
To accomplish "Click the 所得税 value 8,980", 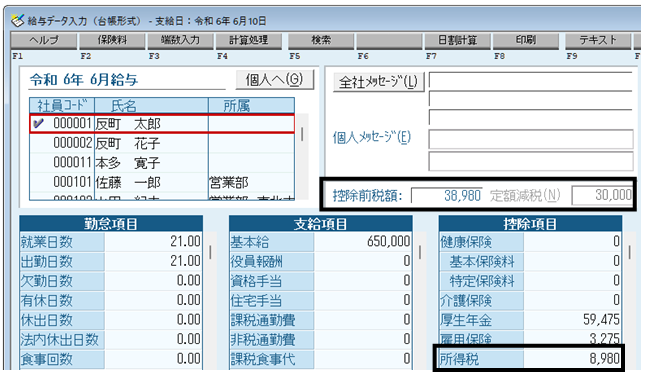I will (x=572, y=359).
